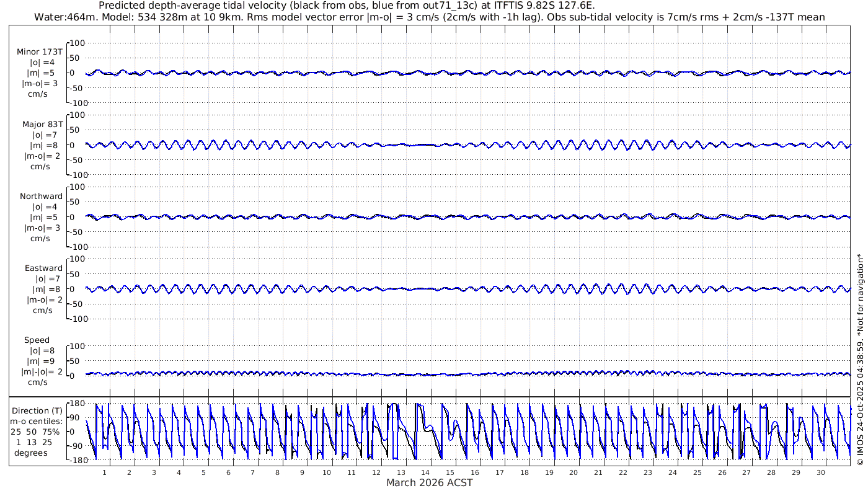Click '|m| =5' under the Northward label
Viewport: 868px width, 496px height.
coord(43,218)
